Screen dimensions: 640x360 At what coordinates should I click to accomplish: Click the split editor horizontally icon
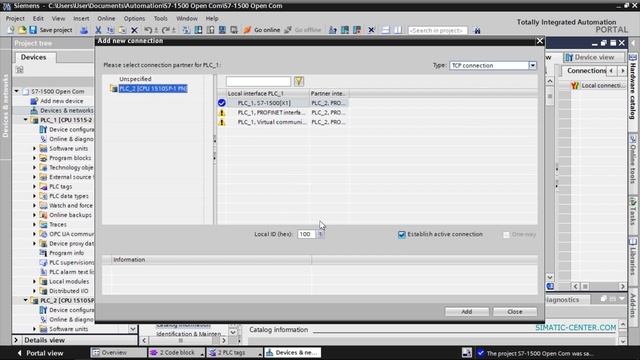pyautogui.click(x=385, y=30)
